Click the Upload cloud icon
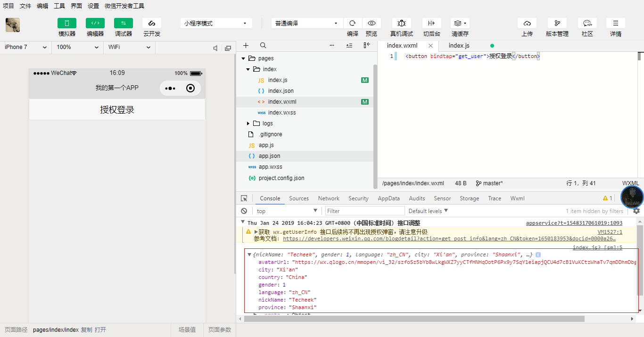 click(x=527, y=23)
